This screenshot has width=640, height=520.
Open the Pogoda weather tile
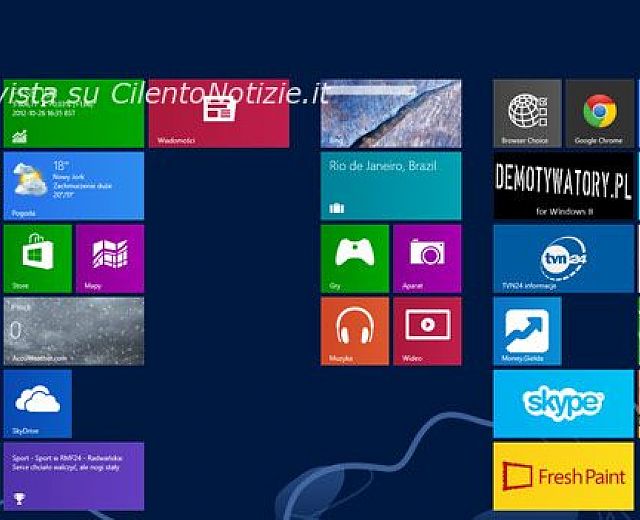73,186
